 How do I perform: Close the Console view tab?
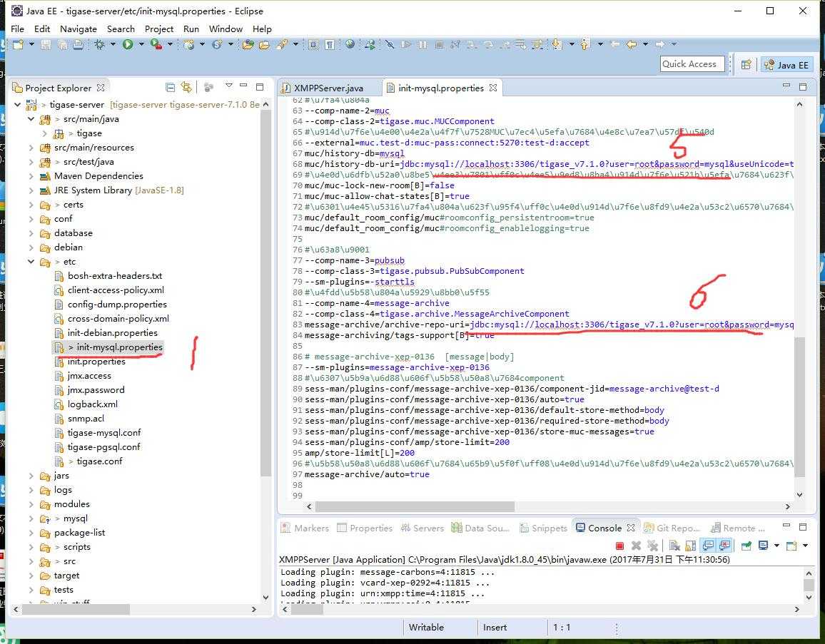click(x=631, y=527)
